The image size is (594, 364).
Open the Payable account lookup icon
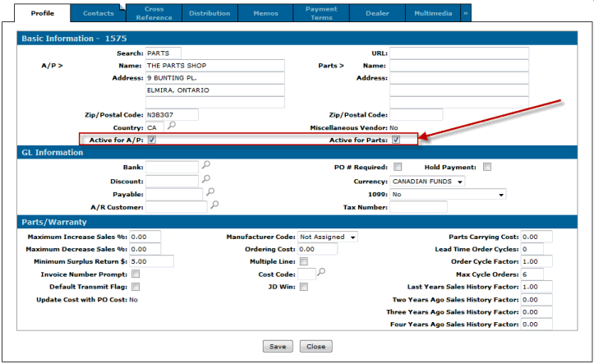210,193
